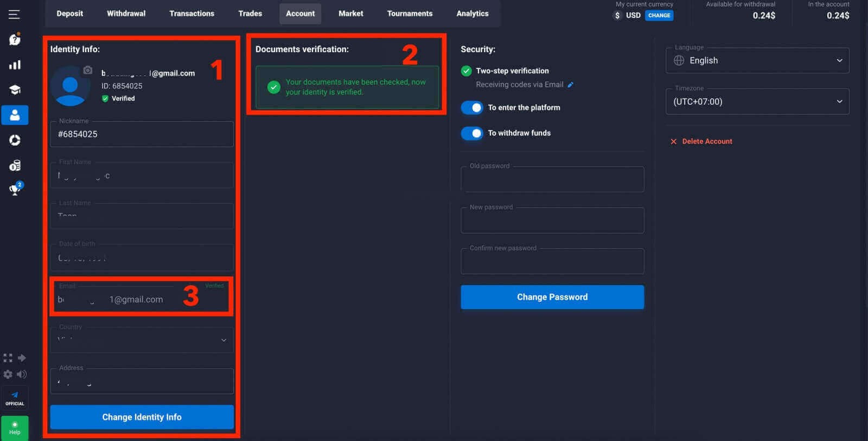
Task: Open the Official Telegram channel icon
Action: (15, 398)
